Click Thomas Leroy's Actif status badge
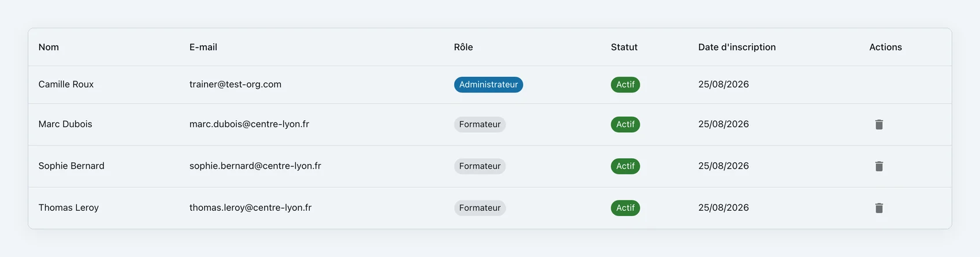 click(x=625, y=208)
